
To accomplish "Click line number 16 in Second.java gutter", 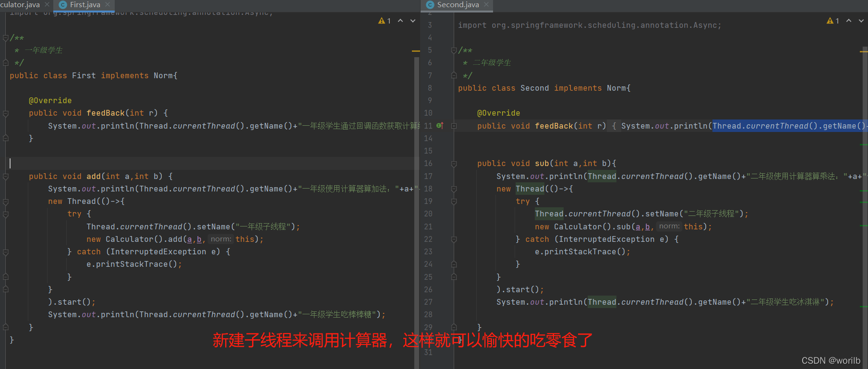I will click(428, 164).
